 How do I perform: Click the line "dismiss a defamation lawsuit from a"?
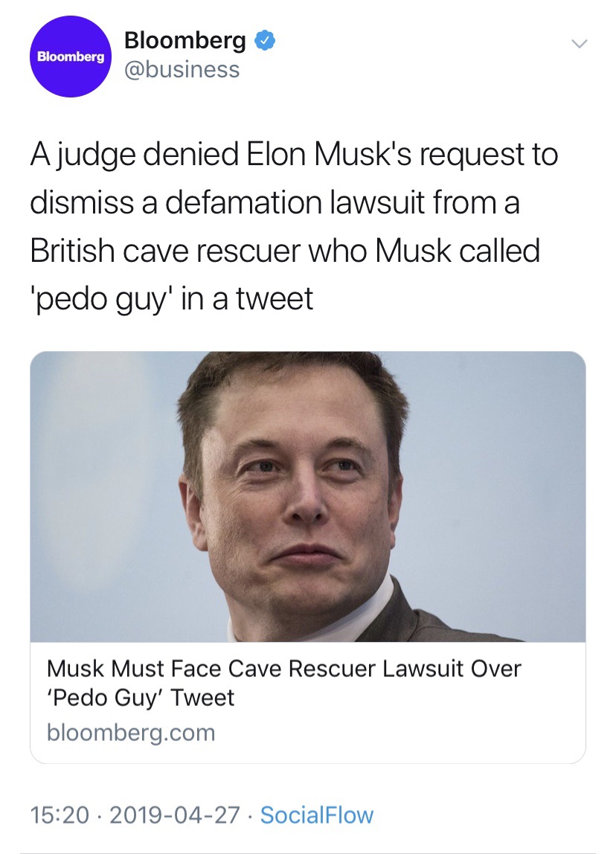pos(275,203)
